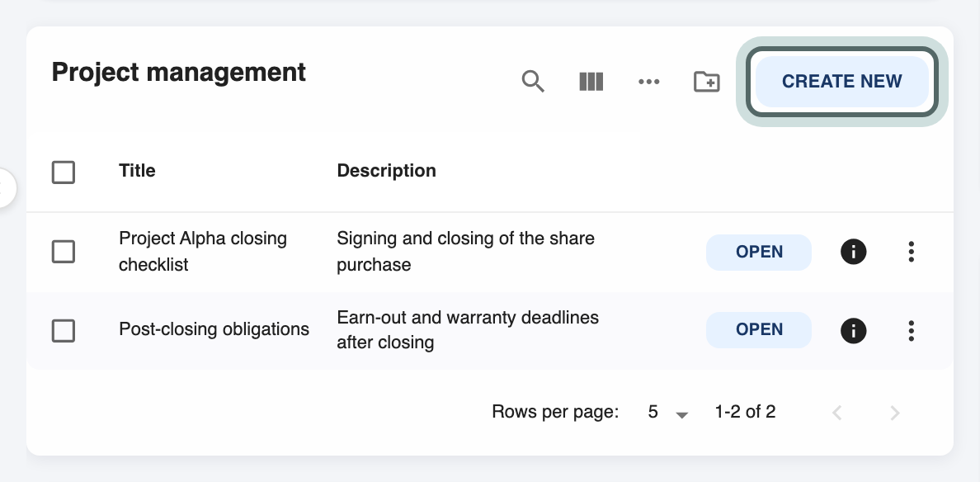This screenshot has width=980, height=482.
Task: Click the Title column header
Action: [137, 171]
